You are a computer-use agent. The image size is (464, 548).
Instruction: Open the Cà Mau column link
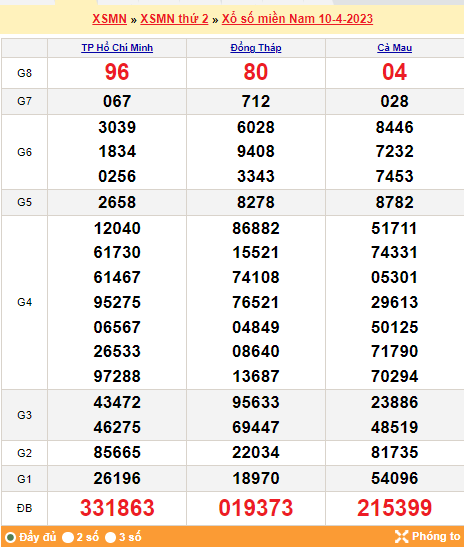(x=394, y=48)
